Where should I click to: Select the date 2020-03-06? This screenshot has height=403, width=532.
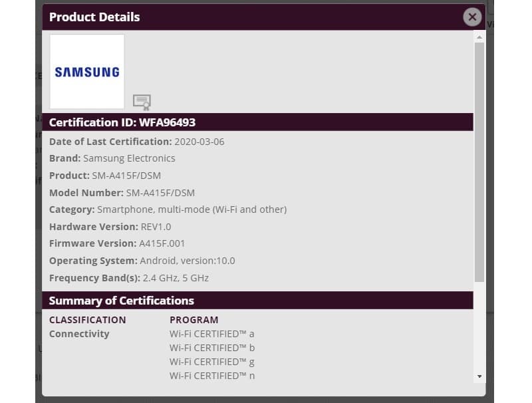point(199,142)
